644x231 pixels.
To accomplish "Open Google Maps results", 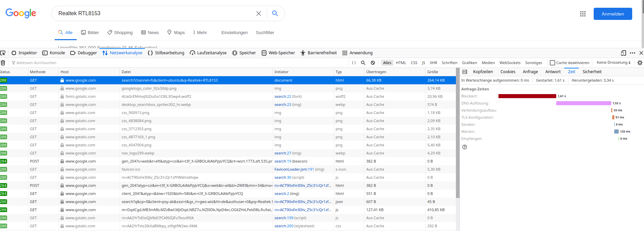I will [x=176, y=33].
